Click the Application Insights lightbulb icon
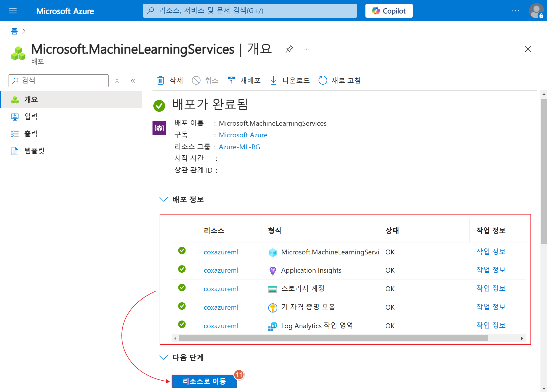This screenshot has height=392, width=547. coord(273,271)
